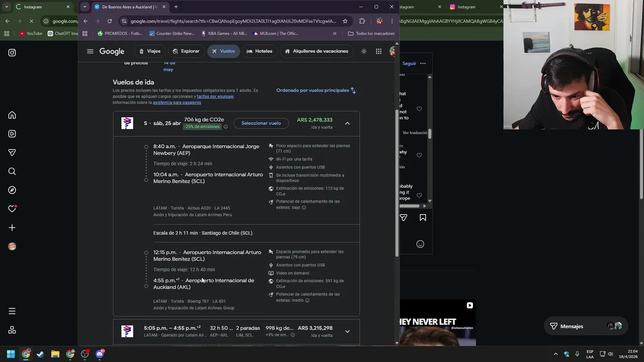This screenshot has height=362, width=644.
Task: Open Instagram Reels icon in sidebar
Action: click(x=12, y=134)
